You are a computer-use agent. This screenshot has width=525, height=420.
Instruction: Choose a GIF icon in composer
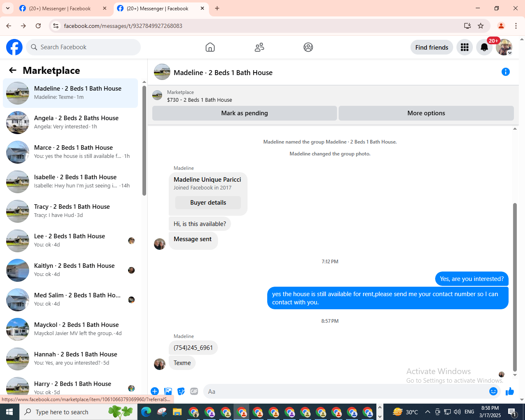coord(194,391)
